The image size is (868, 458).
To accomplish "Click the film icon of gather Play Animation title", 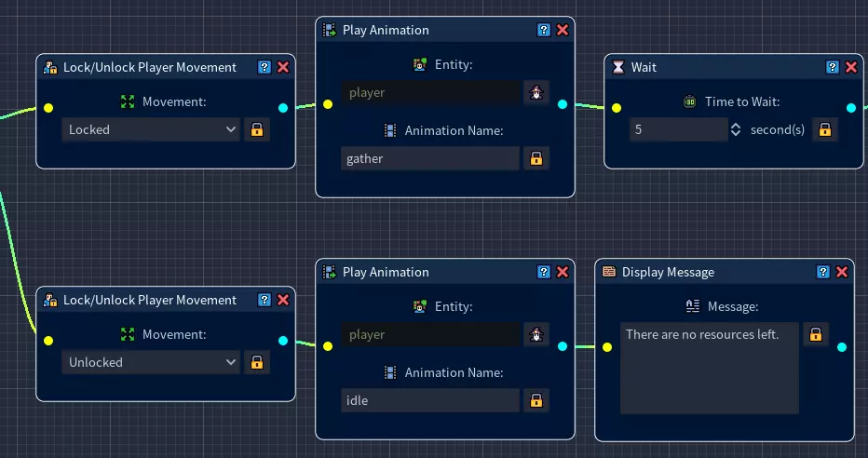I will (x=330, y=30).
